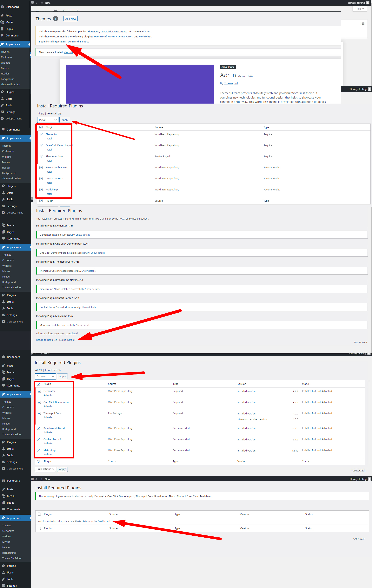
Task: Open the Activate bulk action dropdown
Action: (45, 377)
